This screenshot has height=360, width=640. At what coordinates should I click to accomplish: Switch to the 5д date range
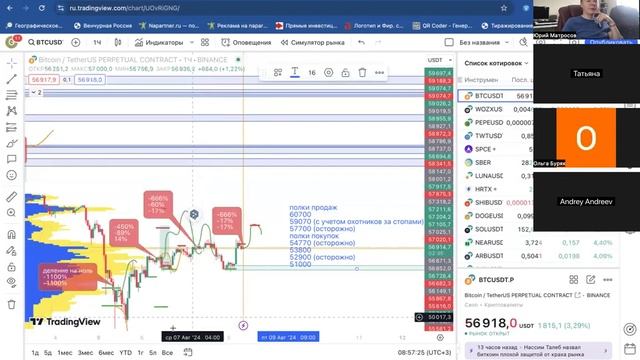pyautogui.click(x=48, y=353)
